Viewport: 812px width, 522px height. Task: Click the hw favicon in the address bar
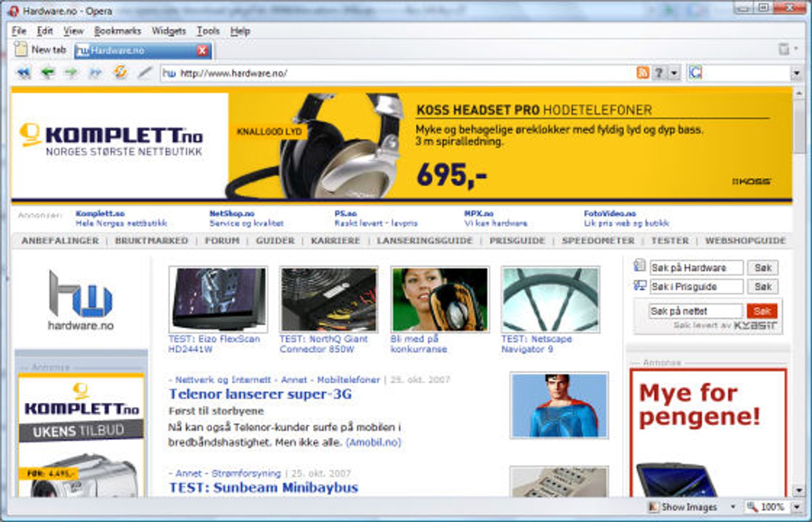point(169,73)
